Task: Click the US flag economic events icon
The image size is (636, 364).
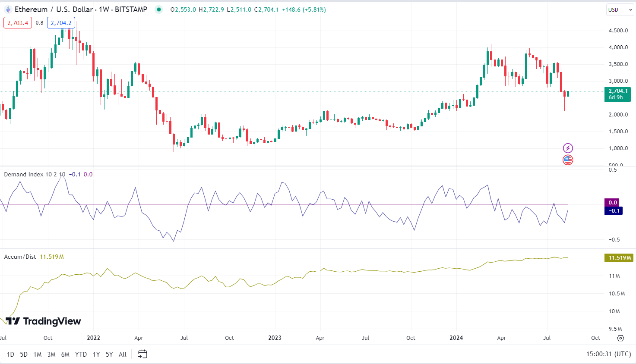Action: [x=568, y=160]
